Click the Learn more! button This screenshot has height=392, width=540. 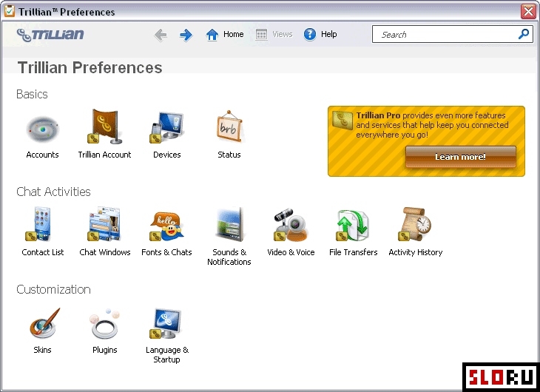[460, 157]
